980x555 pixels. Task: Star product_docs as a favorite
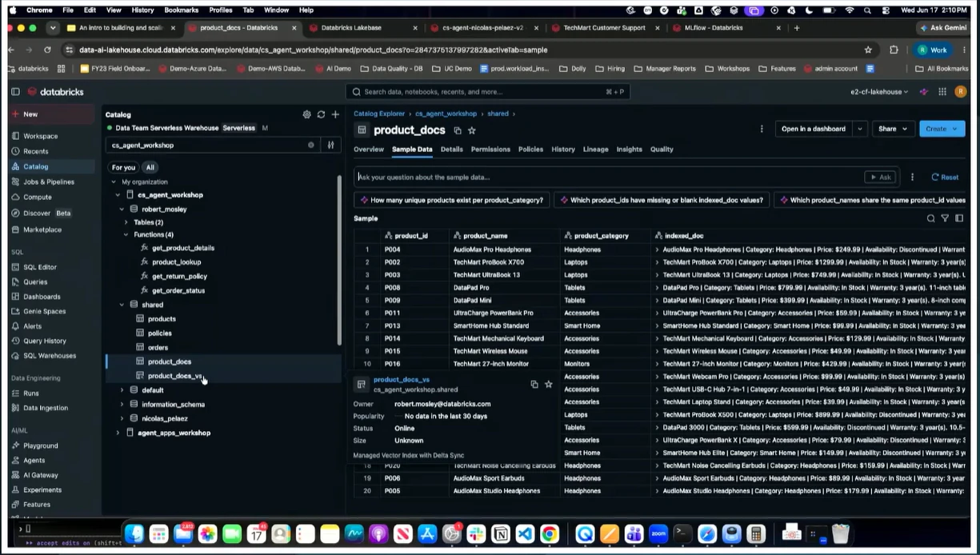tap(472, 130)
